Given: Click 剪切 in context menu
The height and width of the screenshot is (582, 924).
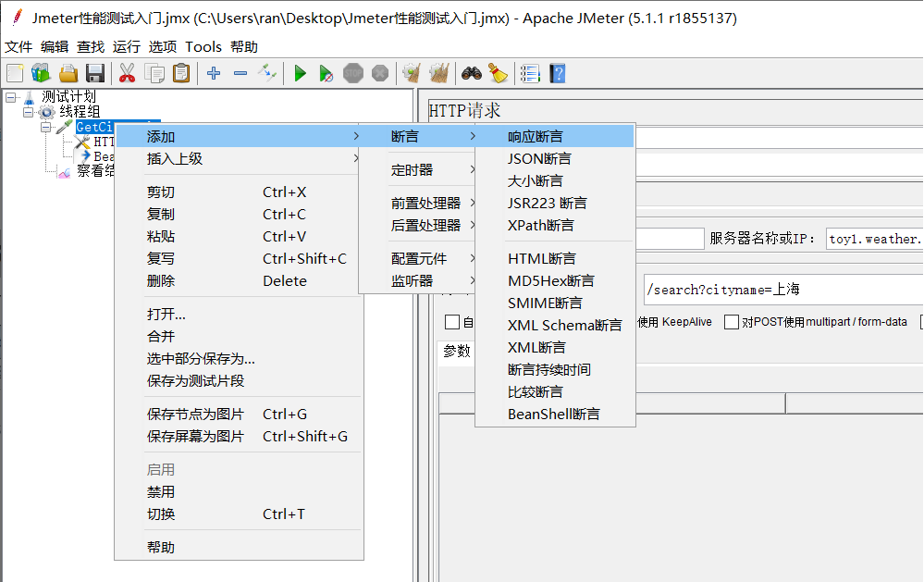Looking at the screenshot, I should [239, 192].
